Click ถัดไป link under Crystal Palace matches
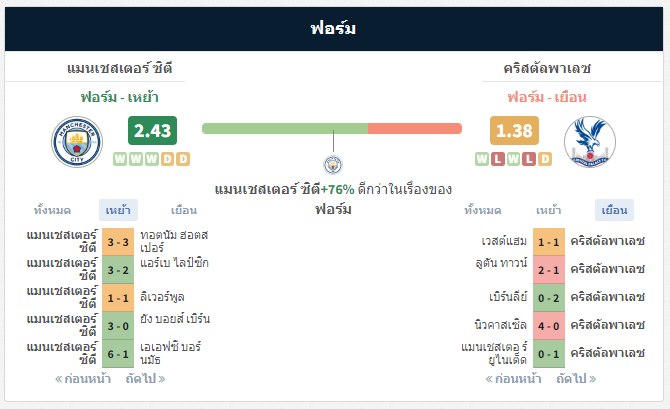The image size is (670, 409). 576,379
